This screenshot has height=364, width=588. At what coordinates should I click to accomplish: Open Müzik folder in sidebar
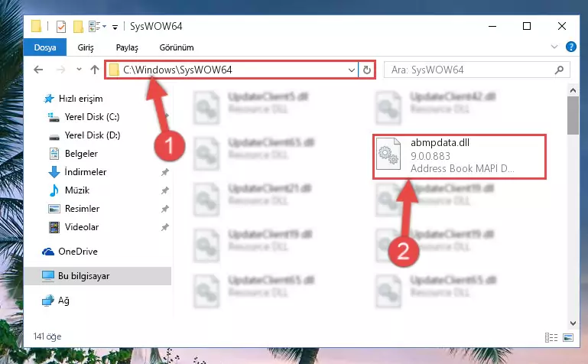click(77, 190)
